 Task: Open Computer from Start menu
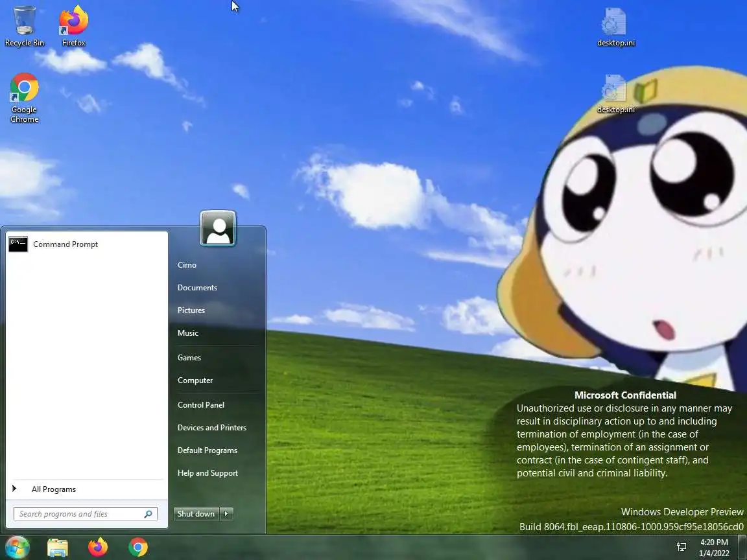click(x=195, y=380)
